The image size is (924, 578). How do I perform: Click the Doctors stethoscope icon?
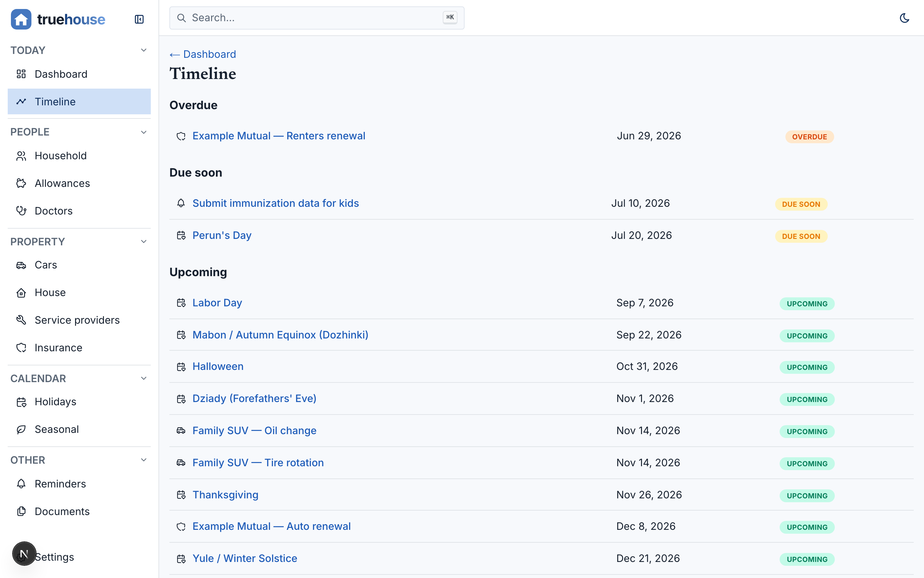click(x=21, y=211)
